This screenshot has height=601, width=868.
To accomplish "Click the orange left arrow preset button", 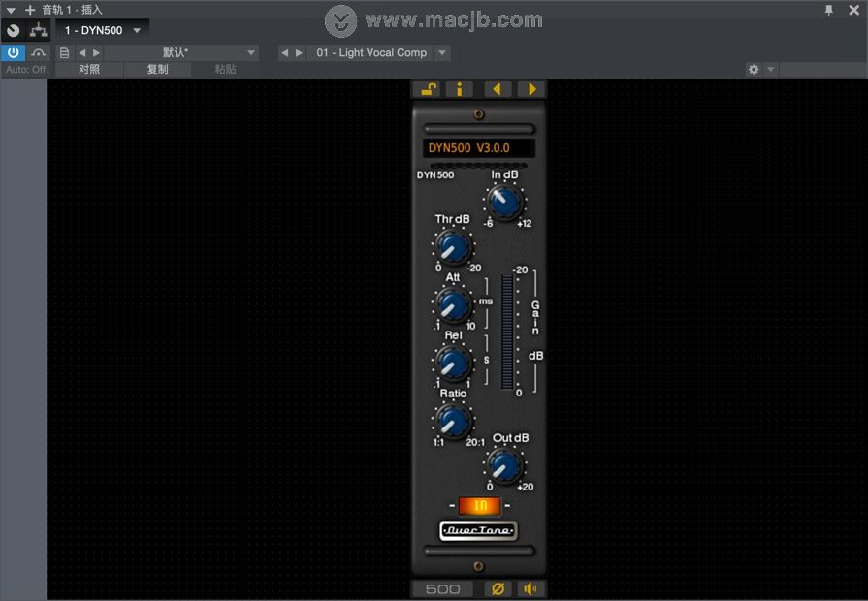I will coord(498,89).
